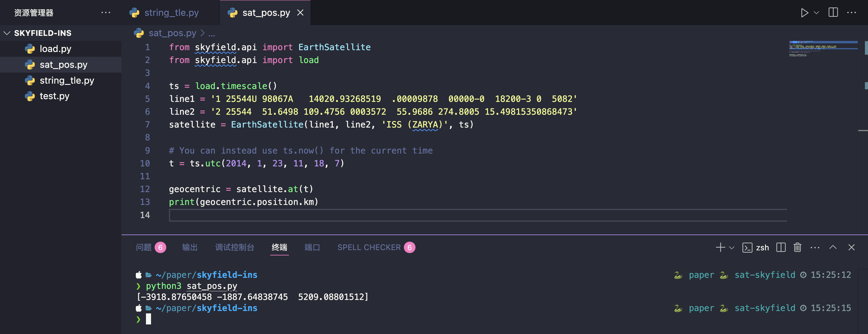Split the terminal pane
Screen dimensions: 868x334
tap(781, 247)
